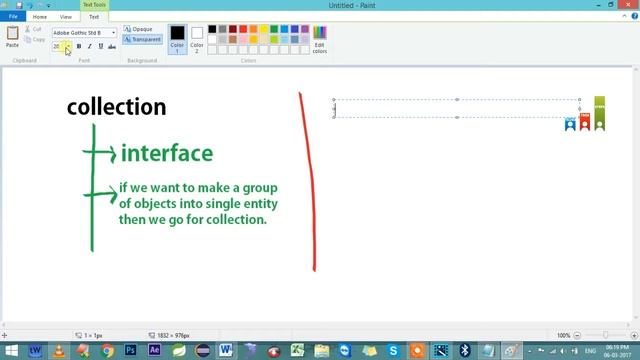
Task: Open the font family dropdown
Action: (113, 33)
